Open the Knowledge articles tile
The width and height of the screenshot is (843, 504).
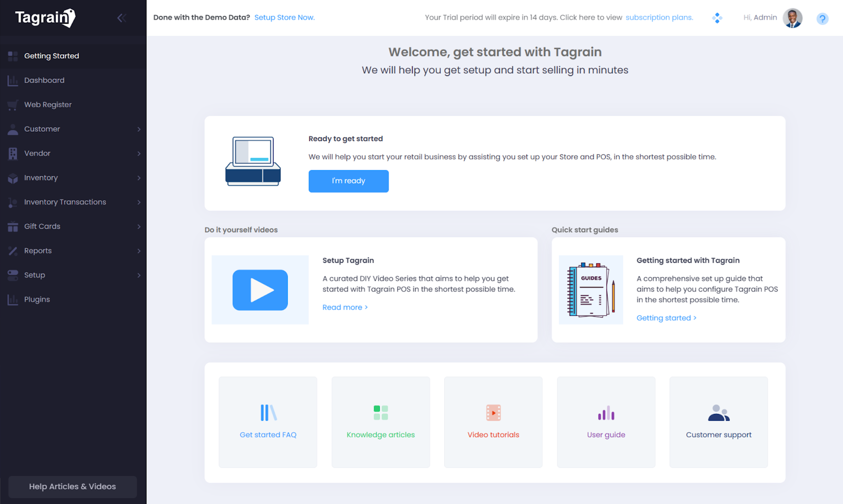(x=380, y=422)
